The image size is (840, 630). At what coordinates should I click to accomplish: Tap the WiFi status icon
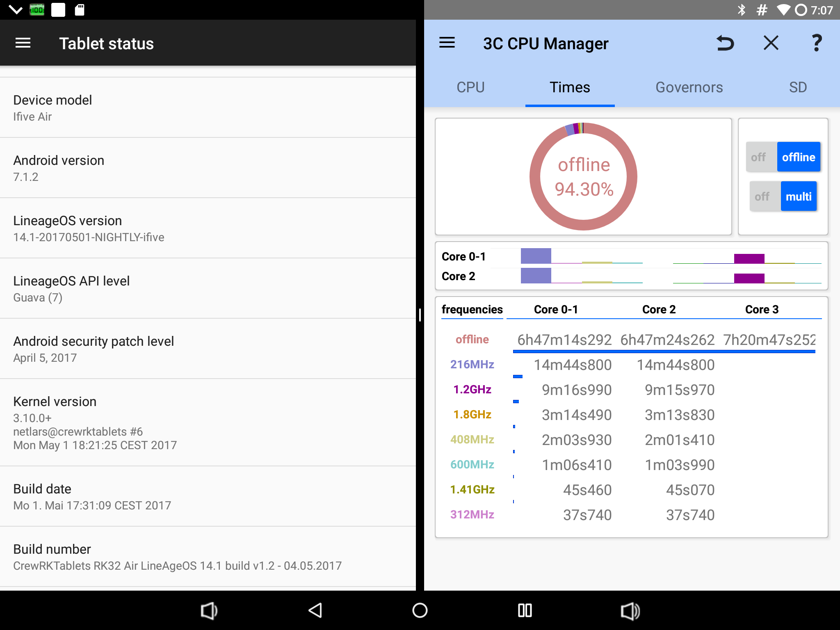pos(783,10)
